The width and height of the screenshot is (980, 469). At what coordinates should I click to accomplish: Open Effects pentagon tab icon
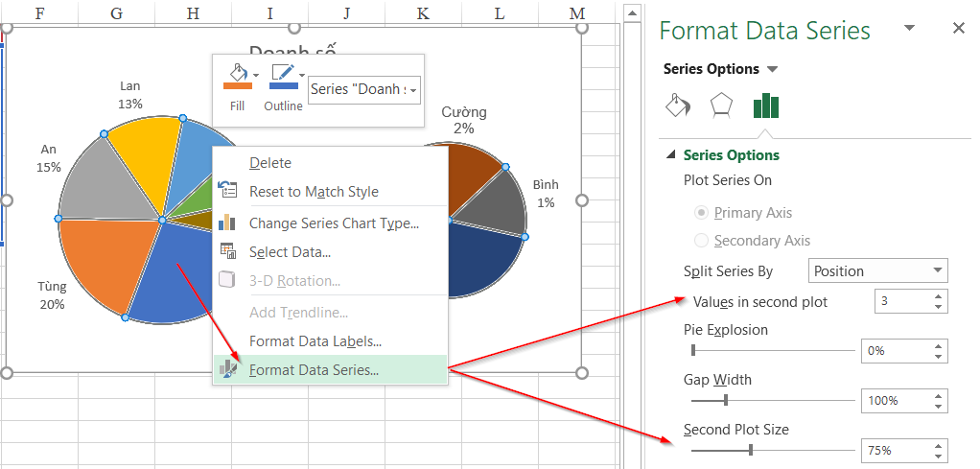(x=720, y=105)
